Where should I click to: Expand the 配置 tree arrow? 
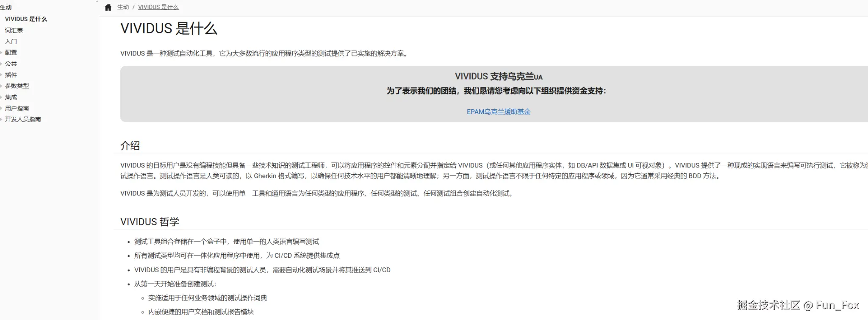(x=1, y=53)
